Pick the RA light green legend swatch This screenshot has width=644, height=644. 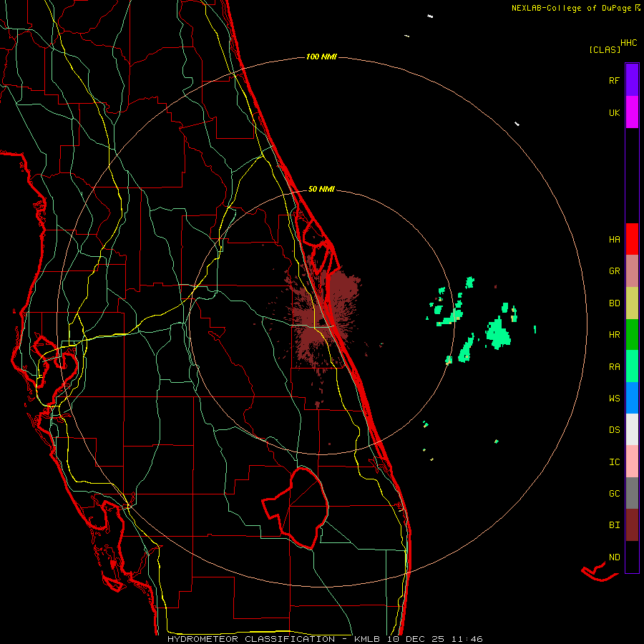coord(632,366)
